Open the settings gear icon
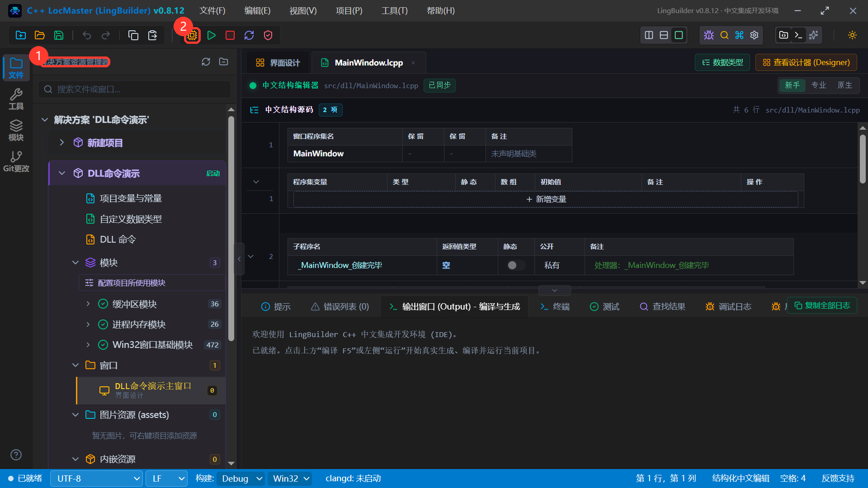 click(x=755, y=35)
